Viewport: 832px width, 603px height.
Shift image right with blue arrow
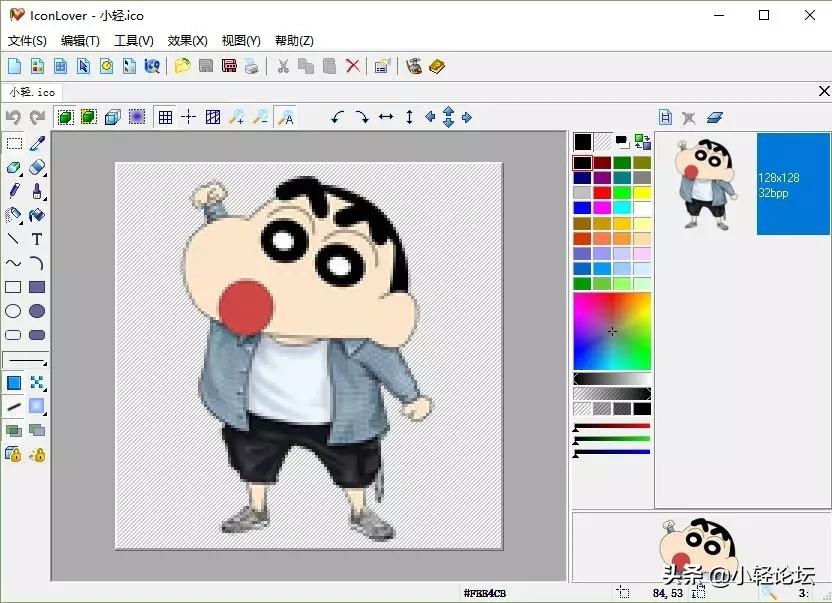467,117
